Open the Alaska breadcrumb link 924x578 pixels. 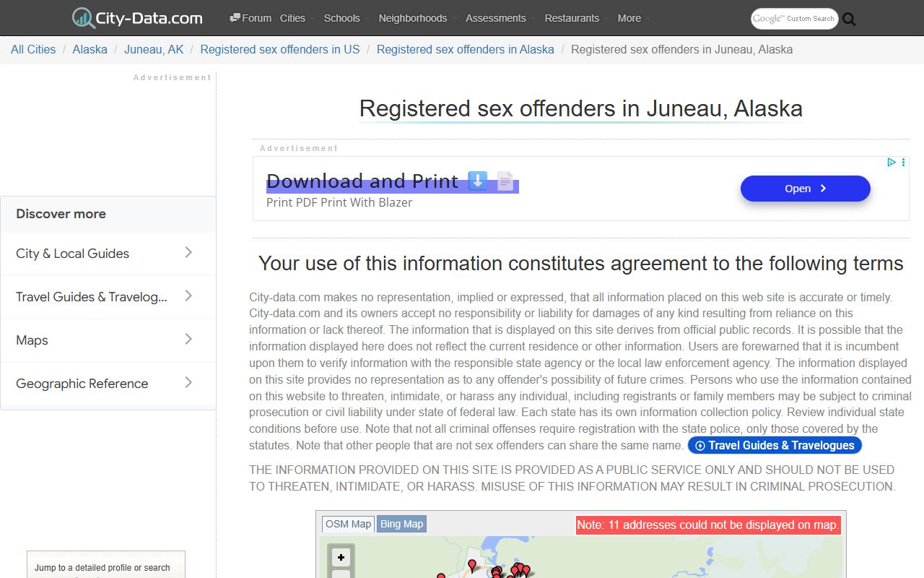[x=90, y=49]
